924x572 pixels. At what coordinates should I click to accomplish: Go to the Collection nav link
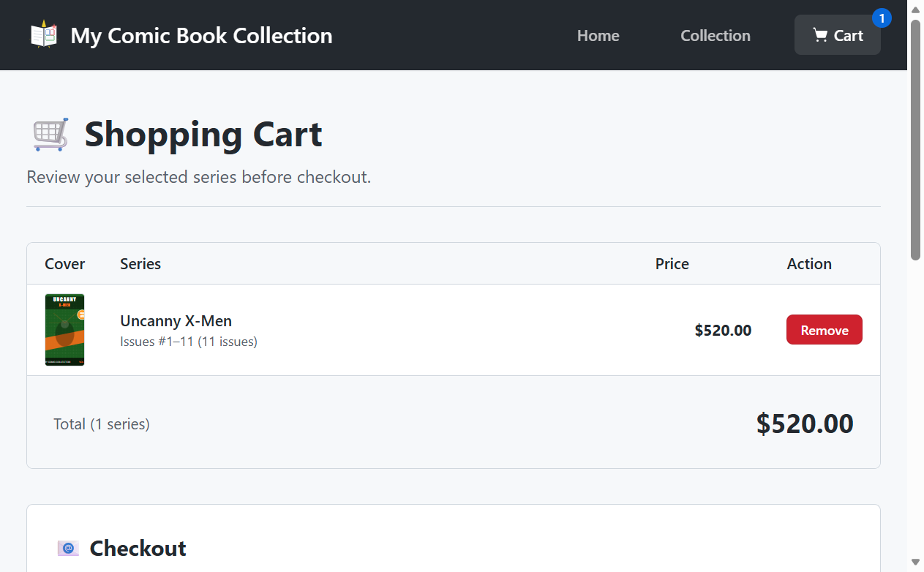pos(715,35)
